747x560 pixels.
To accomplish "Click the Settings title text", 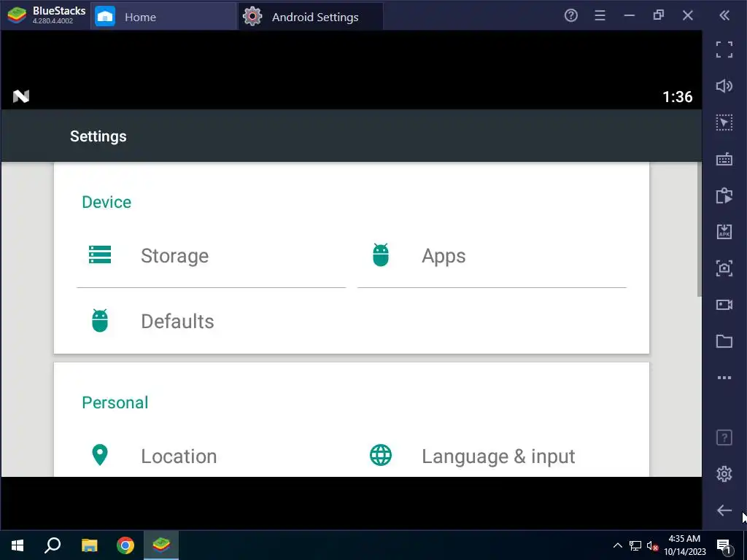I will pos(98,136).
